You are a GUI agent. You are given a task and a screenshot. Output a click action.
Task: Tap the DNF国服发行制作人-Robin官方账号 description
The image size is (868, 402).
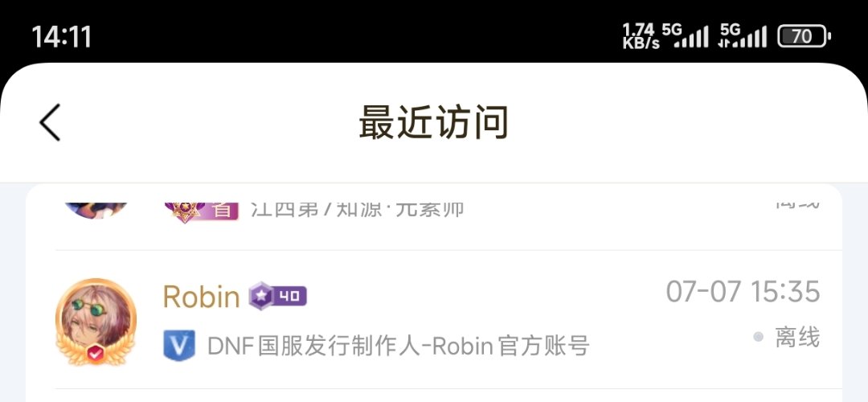click(x=399, y=346)
